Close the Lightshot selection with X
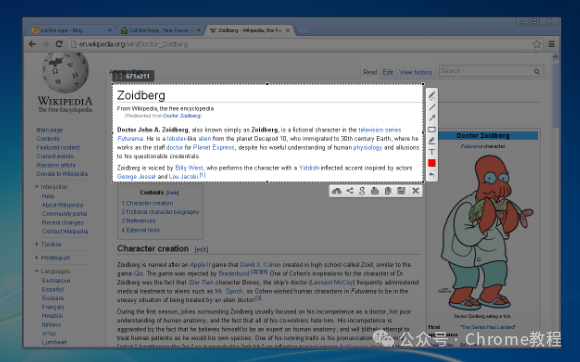 (x=415, y=191)
